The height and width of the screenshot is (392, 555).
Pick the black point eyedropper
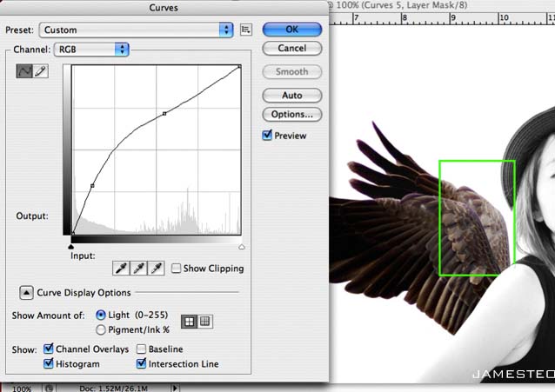pyautogui.click(x=121, y=269)
